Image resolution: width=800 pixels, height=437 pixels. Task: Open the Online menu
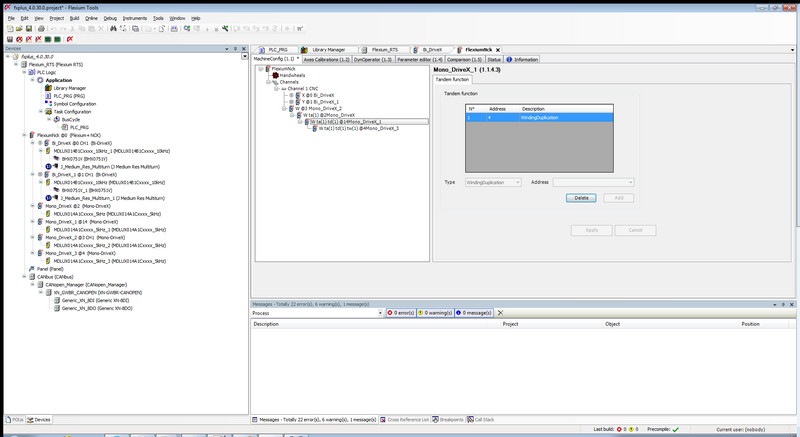(91, 18)
